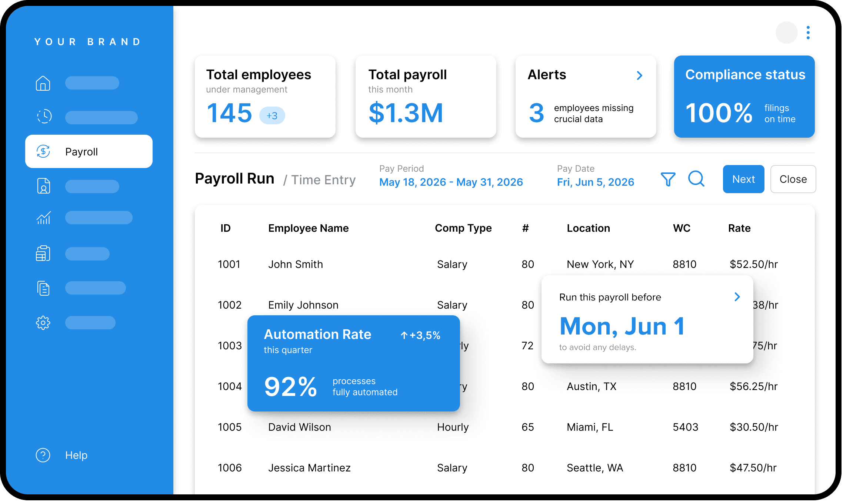This screenshot has height=504, width=863.
Task: Click the profile avatar in the top corner
Action: point(786,33)
